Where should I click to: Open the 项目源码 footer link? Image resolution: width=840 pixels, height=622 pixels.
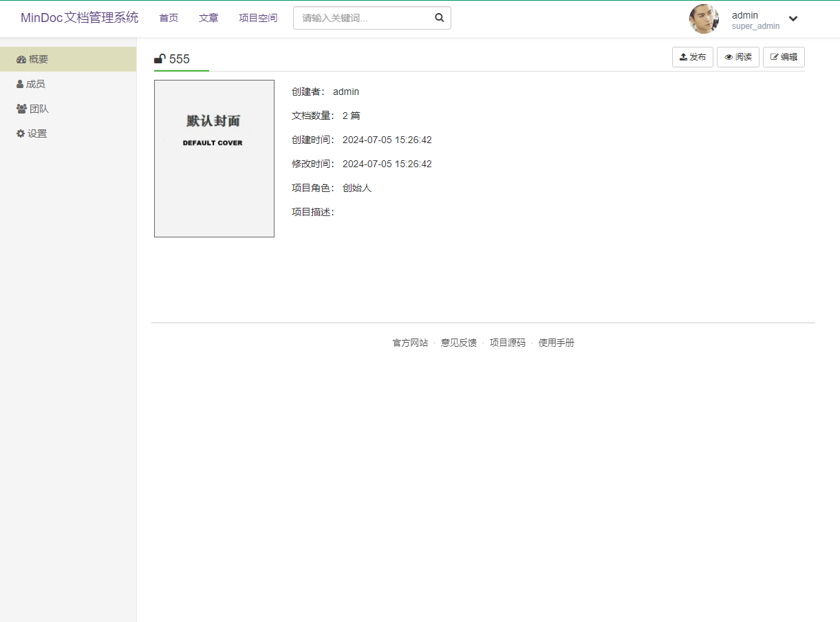click(x=508, y=343)
